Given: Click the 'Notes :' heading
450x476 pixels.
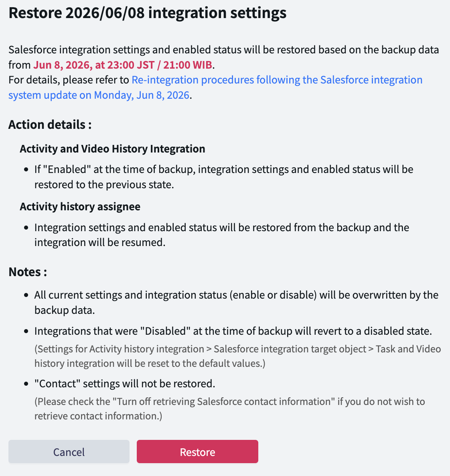Looking at the screenshot, I should [x=28, y=272].
